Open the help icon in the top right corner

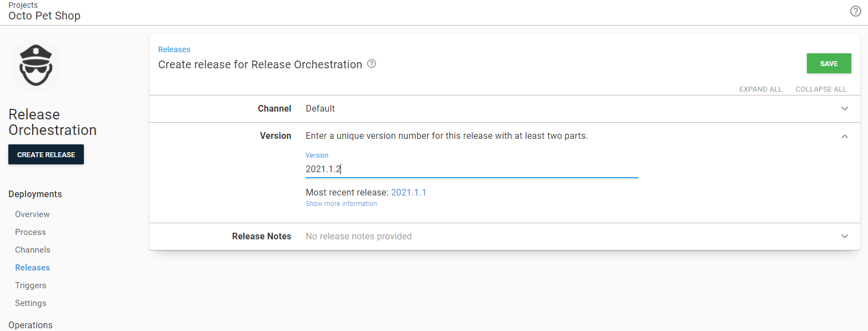click(855, 11)
